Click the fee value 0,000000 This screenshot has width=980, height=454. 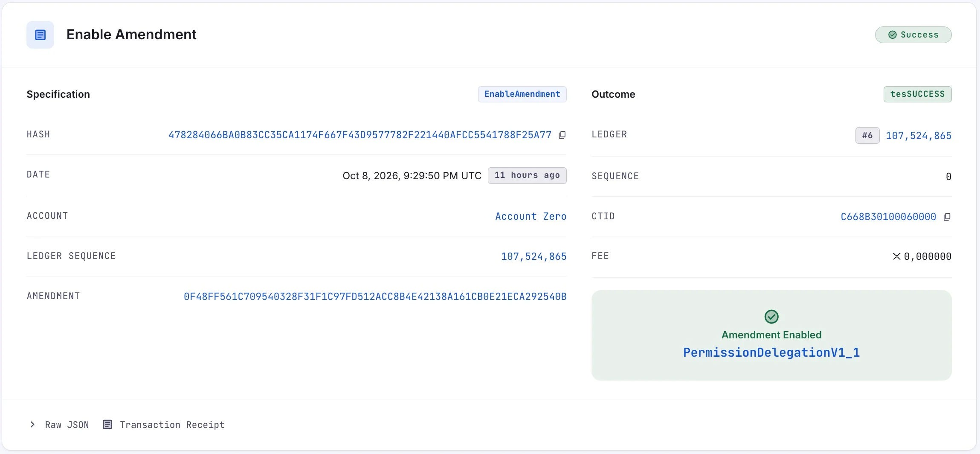928,256
